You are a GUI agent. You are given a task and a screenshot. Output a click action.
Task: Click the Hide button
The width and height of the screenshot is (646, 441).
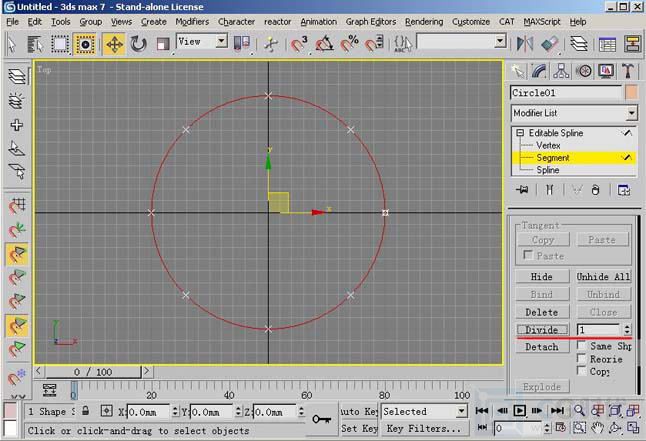[x=542, y=277]
